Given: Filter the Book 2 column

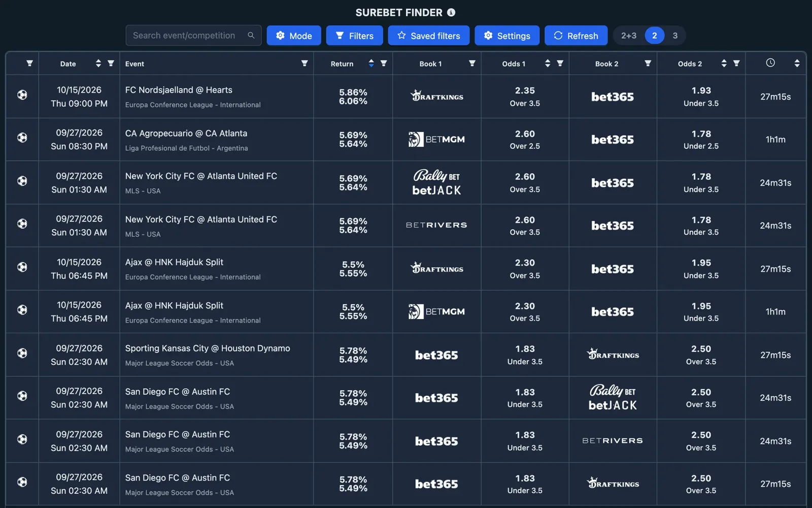Looking at the screenshot, I should tap(648, 63).
